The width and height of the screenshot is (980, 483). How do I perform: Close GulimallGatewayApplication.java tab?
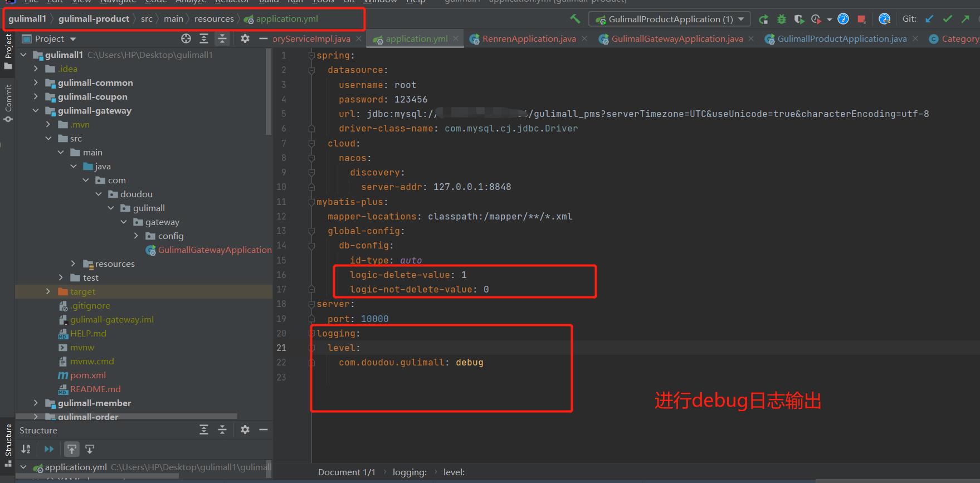point(751,38)
